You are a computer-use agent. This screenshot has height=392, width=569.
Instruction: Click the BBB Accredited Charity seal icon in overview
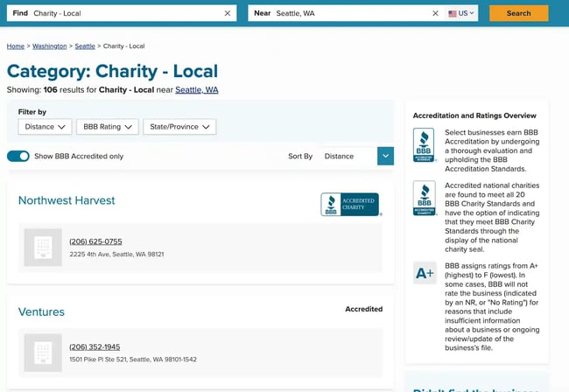[x=424, y=198]
